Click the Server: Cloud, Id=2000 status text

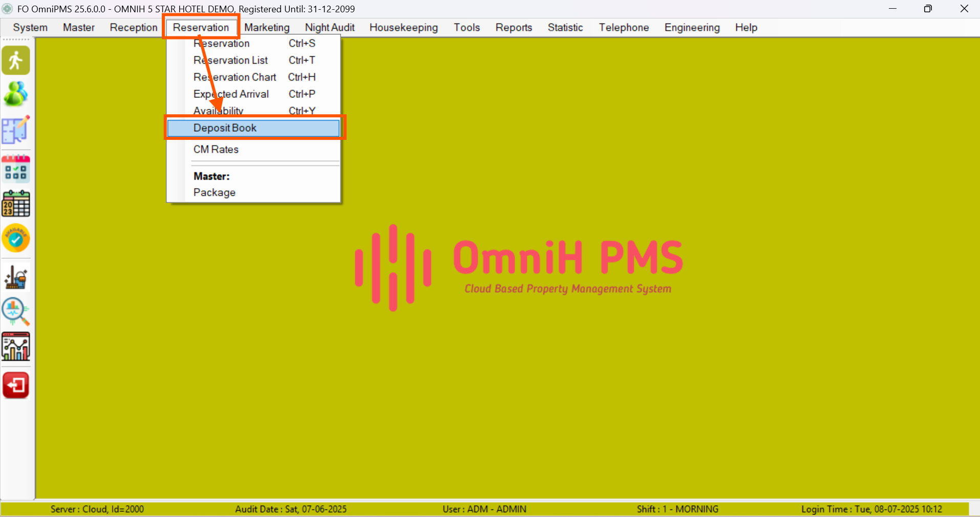[x=97, y=509]
